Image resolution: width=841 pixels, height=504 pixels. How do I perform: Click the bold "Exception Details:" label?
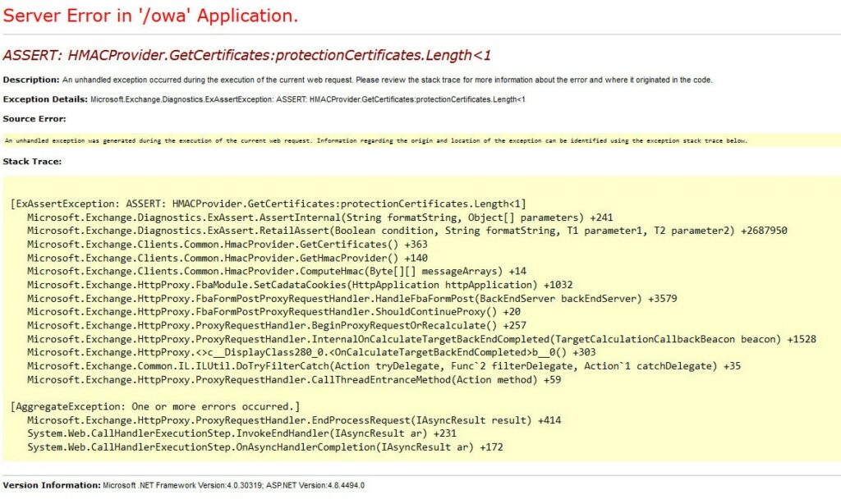(45, 99)
